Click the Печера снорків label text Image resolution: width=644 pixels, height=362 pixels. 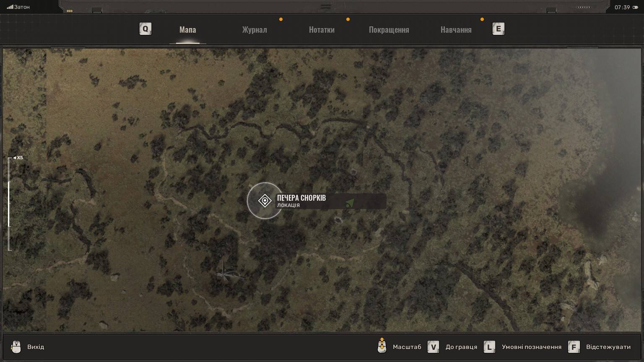[301, 198]
